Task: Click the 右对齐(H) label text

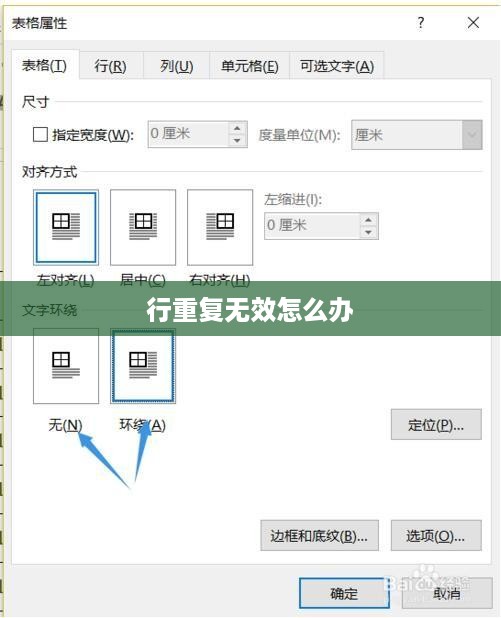Action: click(x=220, y=280)
